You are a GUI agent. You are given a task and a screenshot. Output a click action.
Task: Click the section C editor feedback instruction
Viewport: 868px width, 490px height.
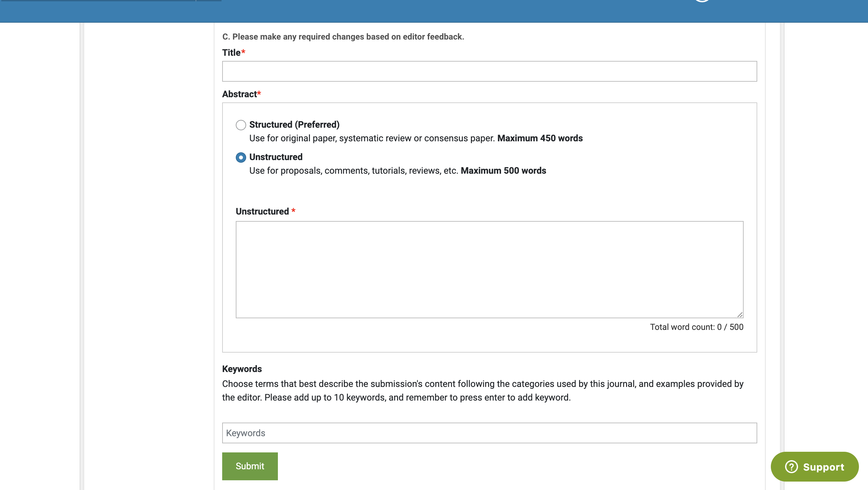point(343,36)
